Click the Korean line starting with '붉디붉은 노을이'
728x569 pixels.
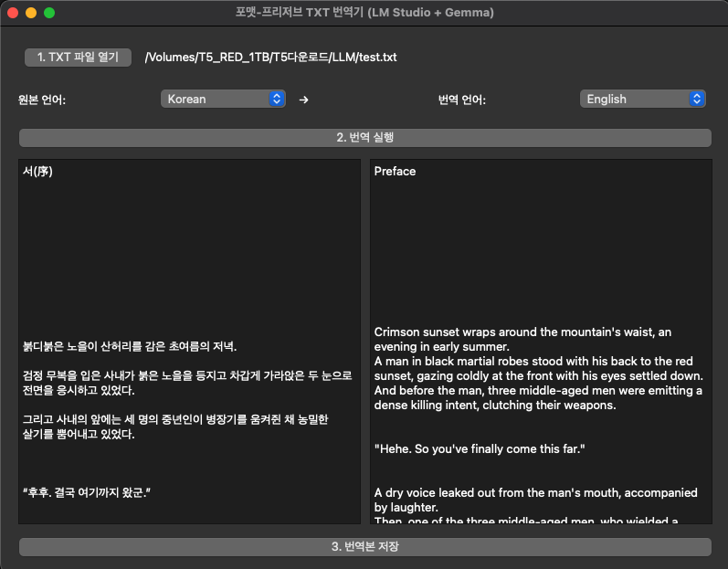[129, 347]
